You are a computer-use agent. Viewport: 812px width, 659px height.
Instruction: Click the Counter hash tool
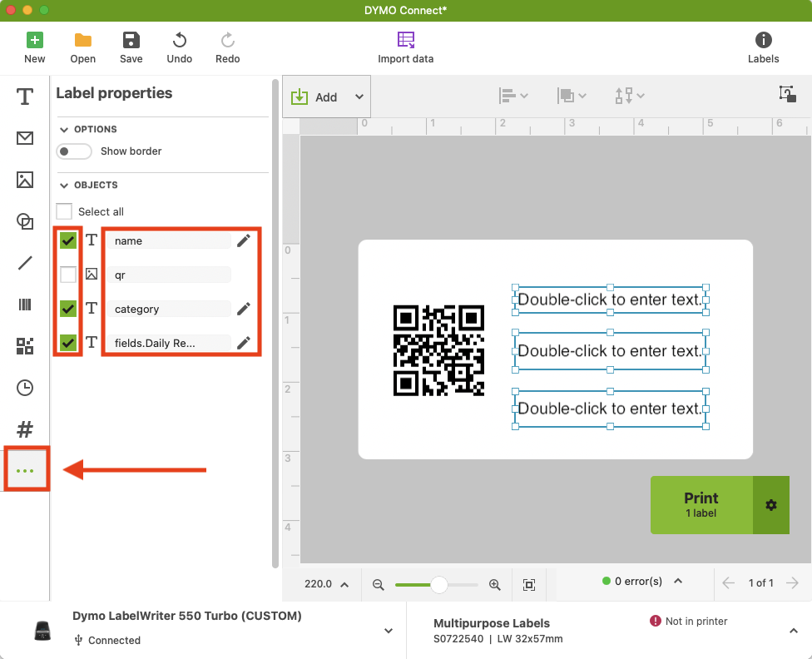25,429
